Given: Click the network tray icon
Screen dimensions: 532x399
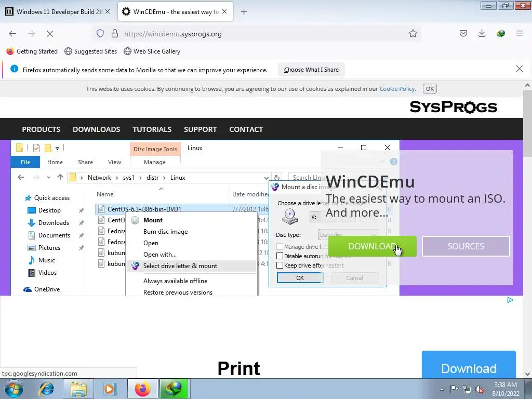Looking at the screenshot, I should [467, 389].
